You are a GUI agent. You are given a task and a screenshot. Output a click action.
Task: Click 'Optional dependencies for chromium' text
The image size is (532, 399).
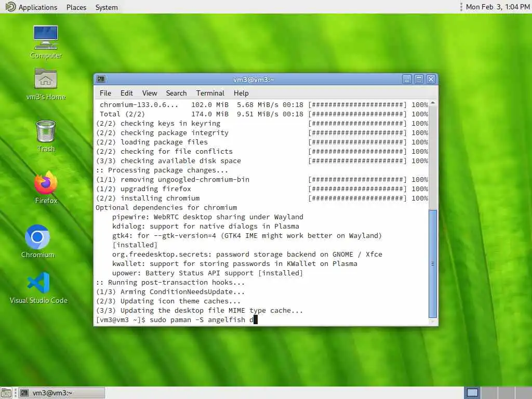166,207
